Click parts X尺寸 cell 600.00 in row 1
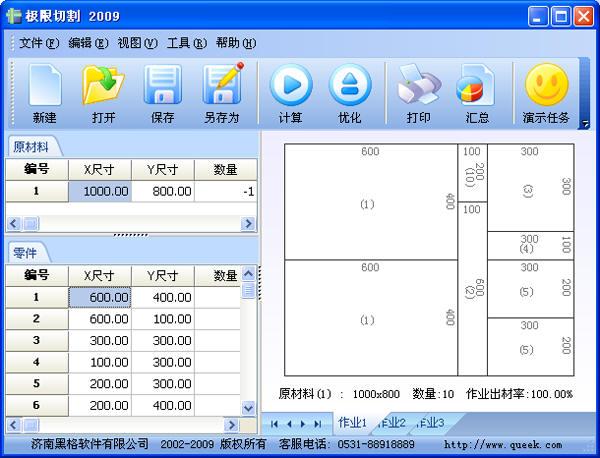The height and width of the screenshot is (458, 600). pyautogui.click(x=100, y=297)
